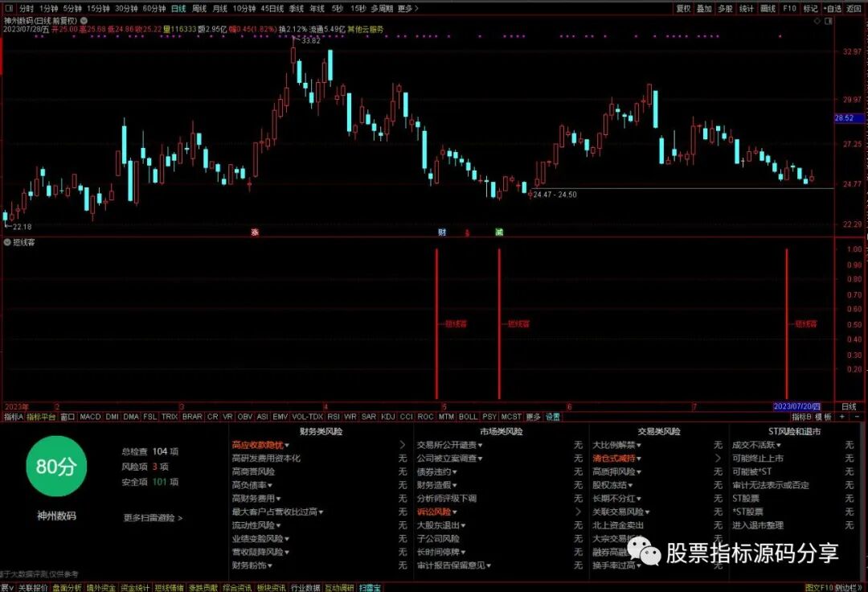Select the MACD indicator

[x=90, y=417]
